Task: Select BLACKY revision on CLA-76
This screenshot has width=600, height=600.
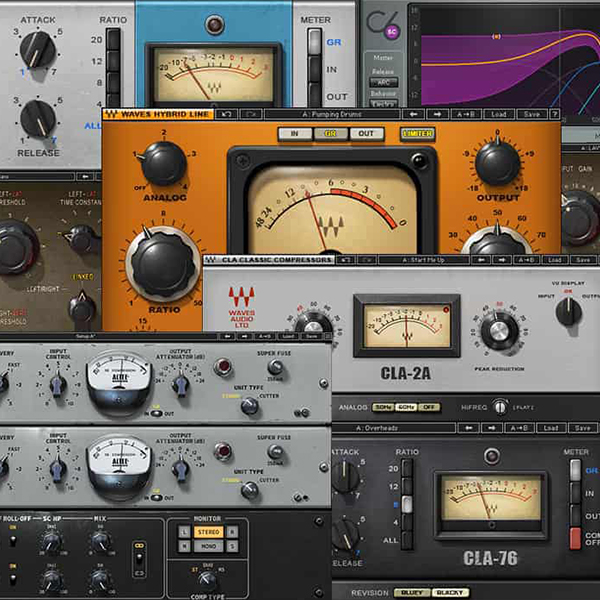Action: coord(450,592)
